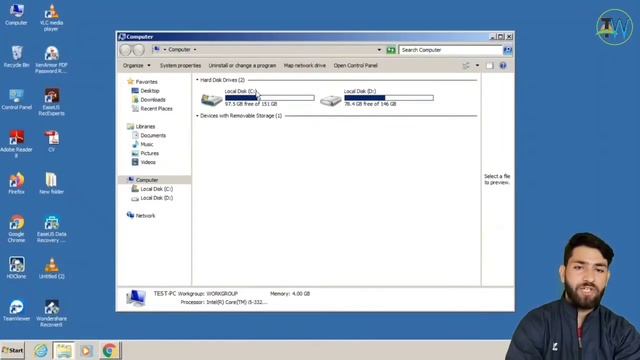Select the EaseUS RecExperts desktop icon
Image resolution: width=640 pixels, height=360 pixels.
[x=51, y=102]
